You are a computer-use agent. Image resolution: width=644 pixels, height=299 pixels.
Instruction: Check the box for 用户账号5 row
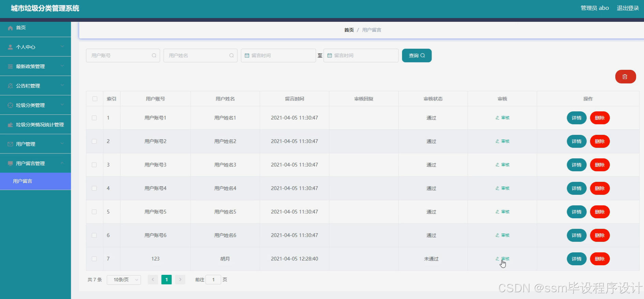coord(94,212)
